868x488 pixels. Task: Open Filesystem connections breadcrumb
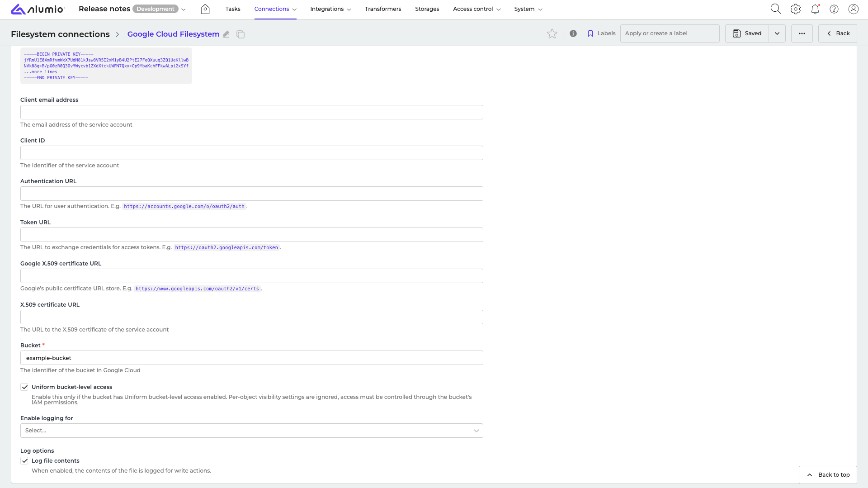coord(60,34)
